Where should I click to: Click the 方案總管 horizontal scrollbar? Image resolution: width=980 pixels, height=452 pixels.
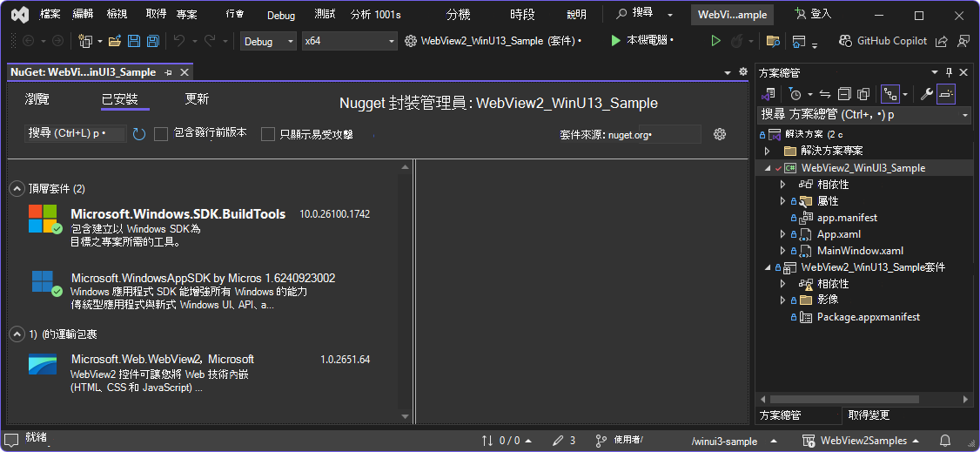(844, 399)
